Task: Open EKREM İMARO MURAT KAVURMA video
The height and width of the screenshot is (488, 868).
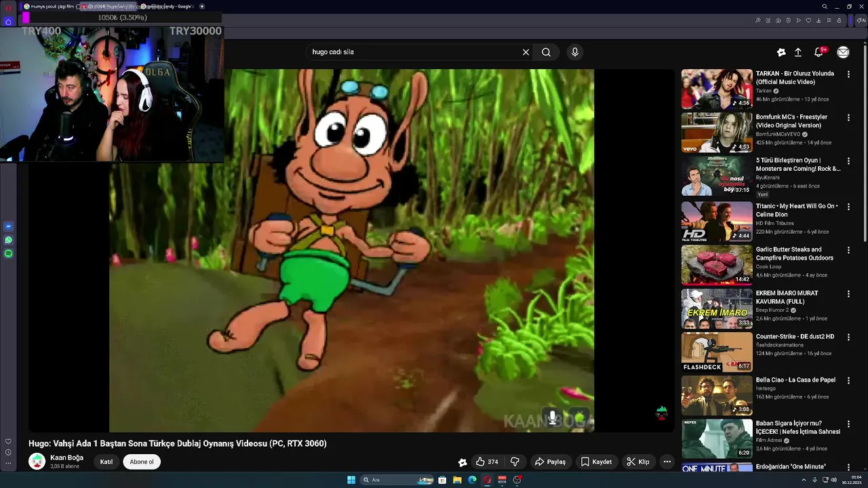Action: (x=787, y=297)
